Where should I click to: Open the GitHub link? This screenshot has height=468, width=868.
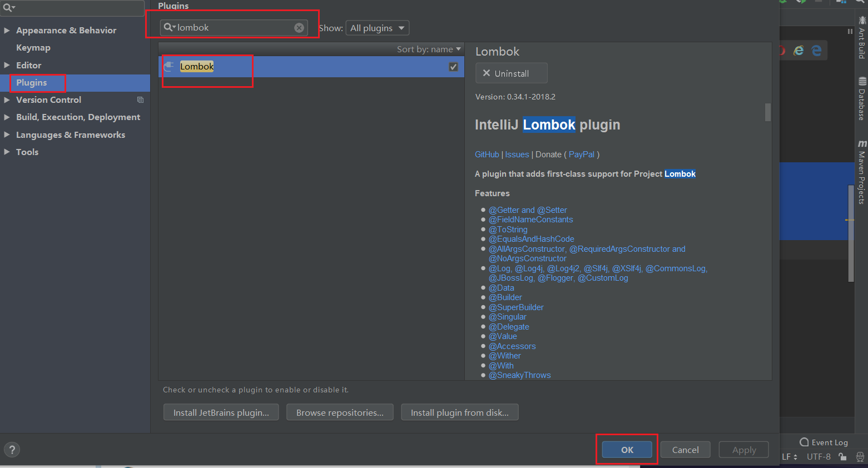point(487,155)
